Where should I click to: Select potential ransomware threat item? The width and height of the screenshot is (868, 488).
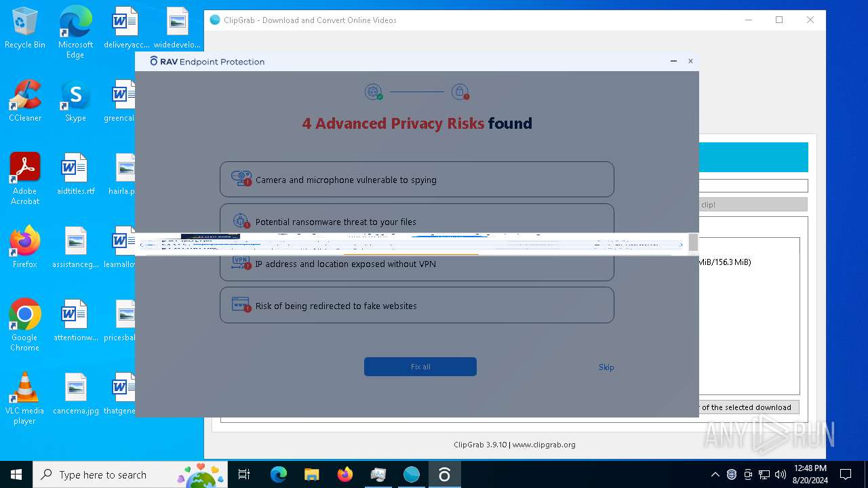(417, 219)
